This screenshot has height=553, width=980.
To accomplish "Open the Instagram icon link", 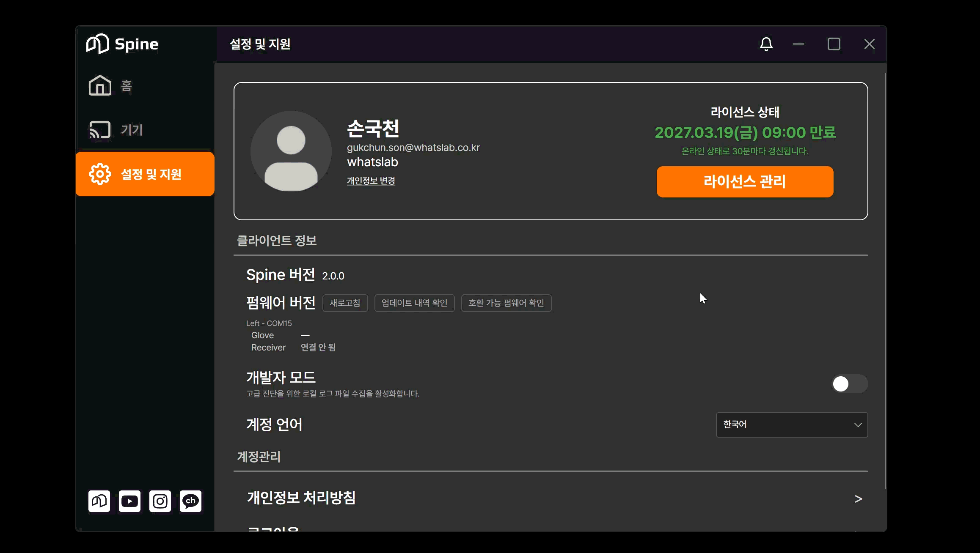I will (x=160, y=501).
